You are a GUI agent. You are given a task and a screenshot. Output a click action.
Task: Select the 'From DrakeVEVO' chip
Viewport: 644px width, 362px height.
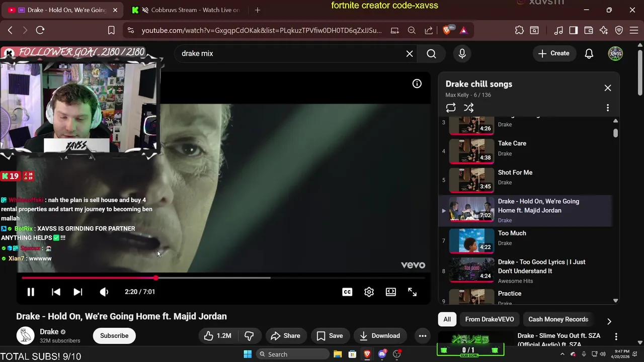pyautogui.click(x=490, y=319)
